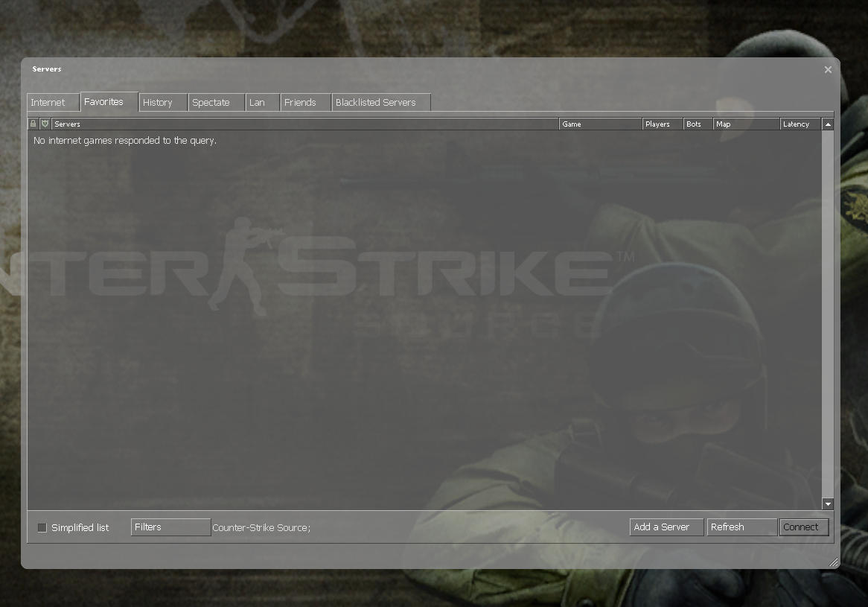
Task: Open the History tab
Action: (x=162, y=103)
